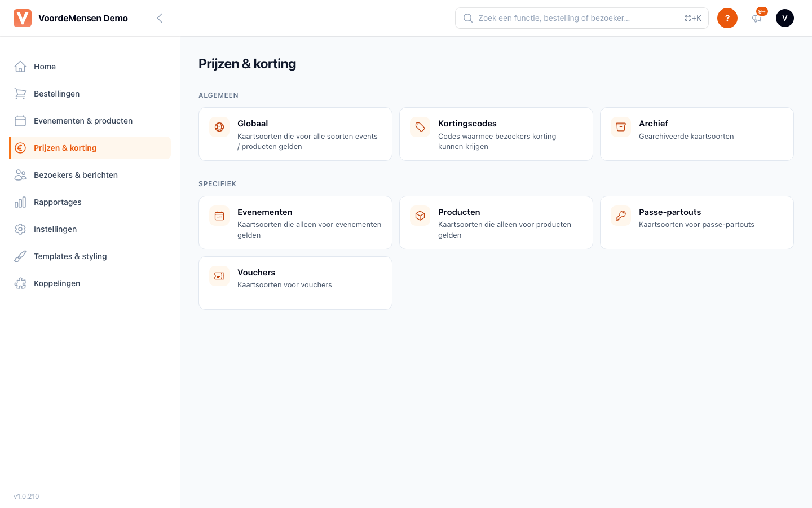The width and height of the screenshot is (812, 508).
Task: Click the Instellingen gear icon
Action: tap(20, 229)
